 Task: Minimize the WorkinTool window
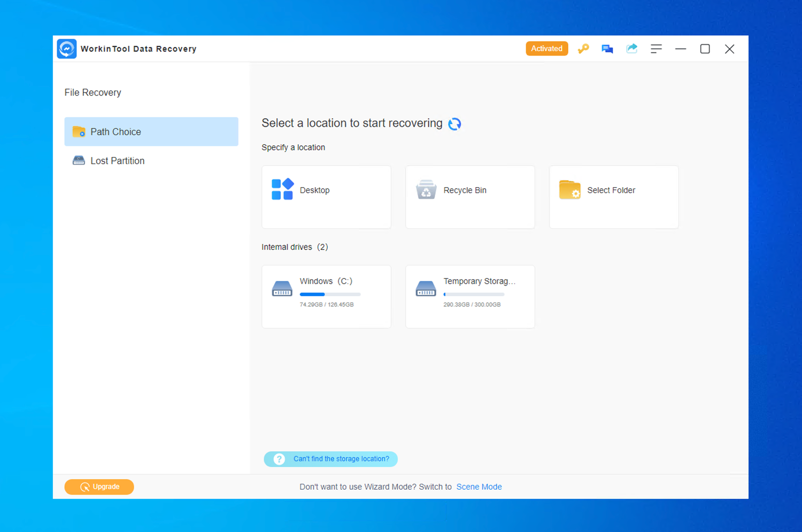pos(681,49)
